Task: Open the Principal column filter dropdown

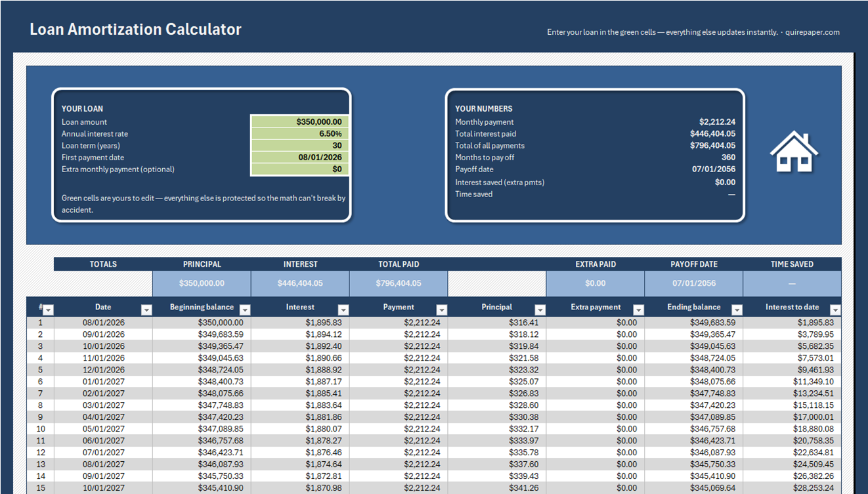Action: pos(540,309)
